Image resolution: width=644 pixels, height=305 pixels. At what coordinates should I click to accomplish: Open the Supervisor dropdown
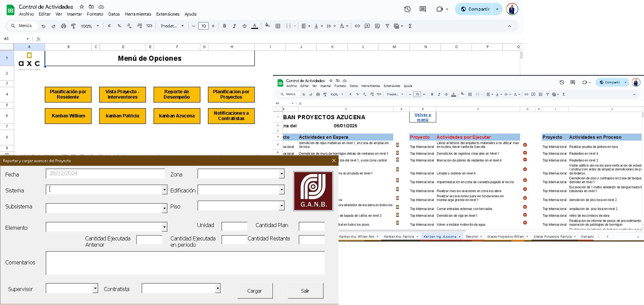pyautogui.click(x=95, y=288)
